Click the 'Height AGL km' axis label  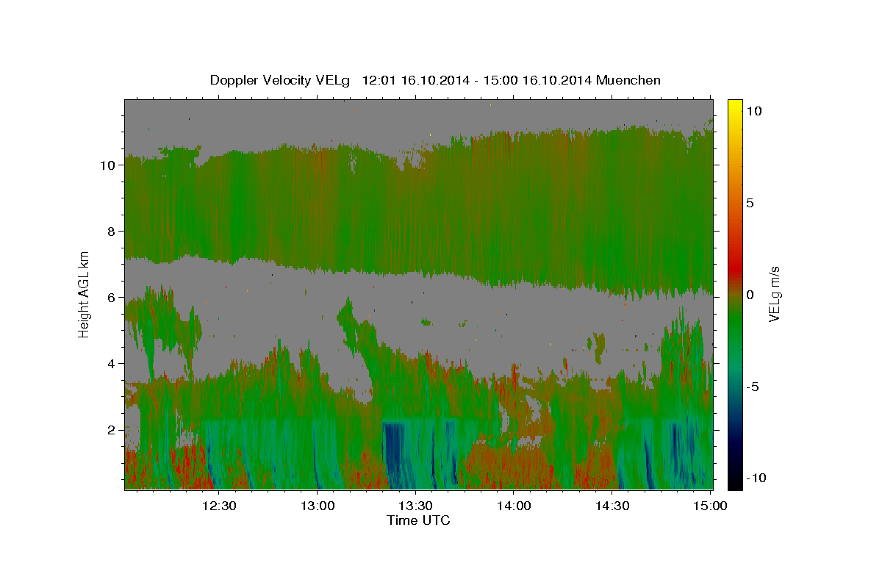tap(85, 293)
